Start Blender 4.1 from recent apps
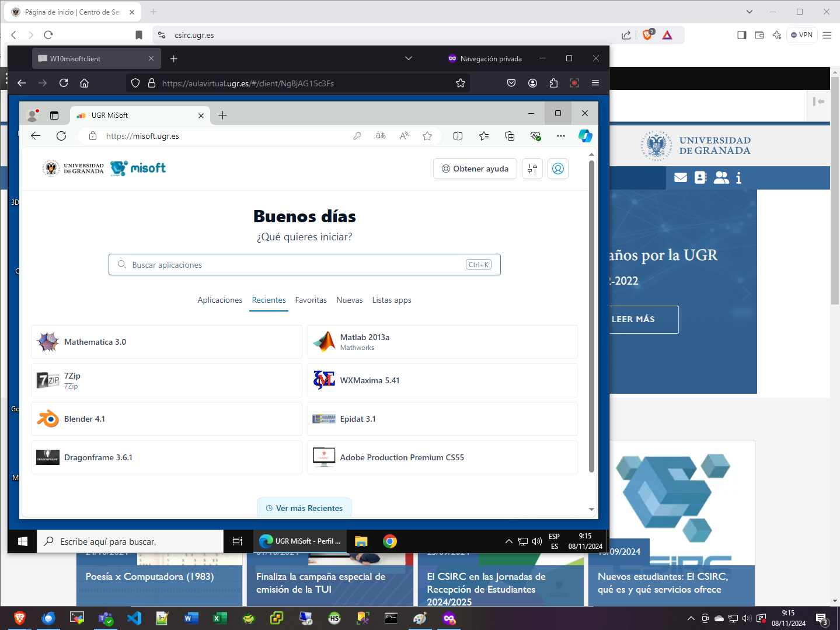The width and height of the screenshot is (840, 630). pos(166,419)
